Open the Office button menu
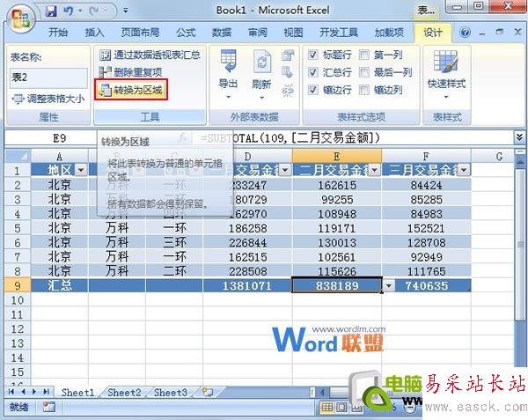This screenshot has height=420, width=528. coord(21,18)
